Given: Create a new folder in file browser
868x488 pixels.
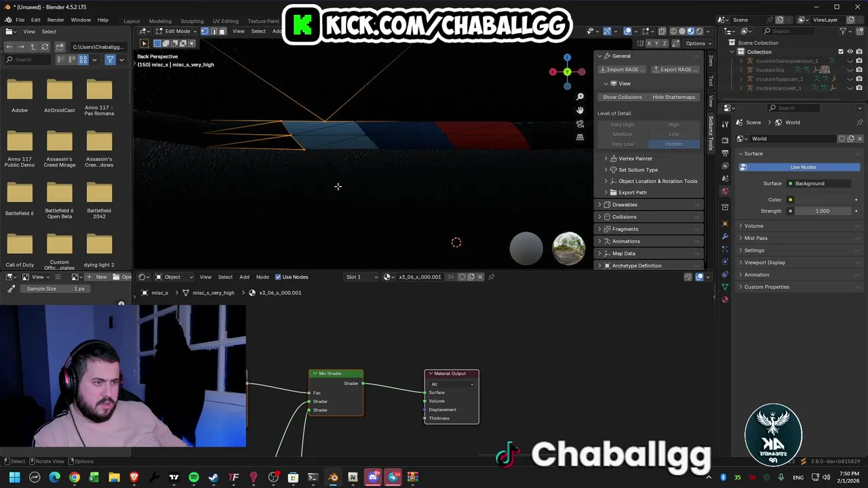Looking at the screenshot, I should point(60,47).
